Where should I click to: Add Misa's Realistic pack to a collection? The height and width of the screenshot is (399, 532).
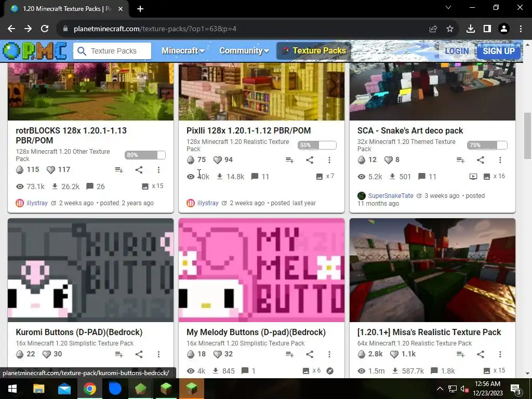point(460,354)
